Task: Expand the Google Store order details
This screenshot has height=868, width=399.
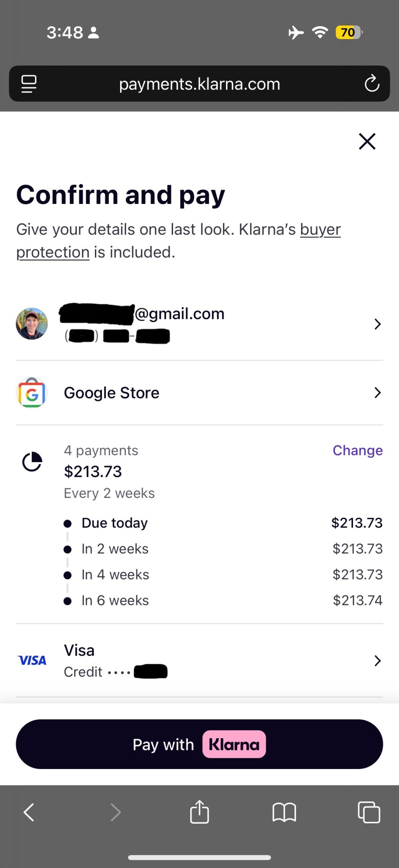Action: coord(377,393)
